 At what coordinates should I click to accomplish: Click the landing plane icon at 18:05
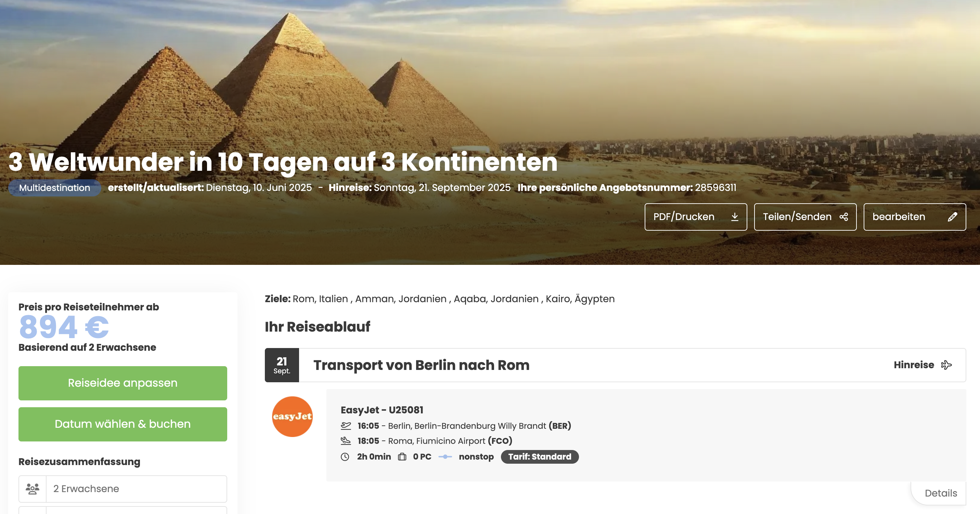[346, 441]
